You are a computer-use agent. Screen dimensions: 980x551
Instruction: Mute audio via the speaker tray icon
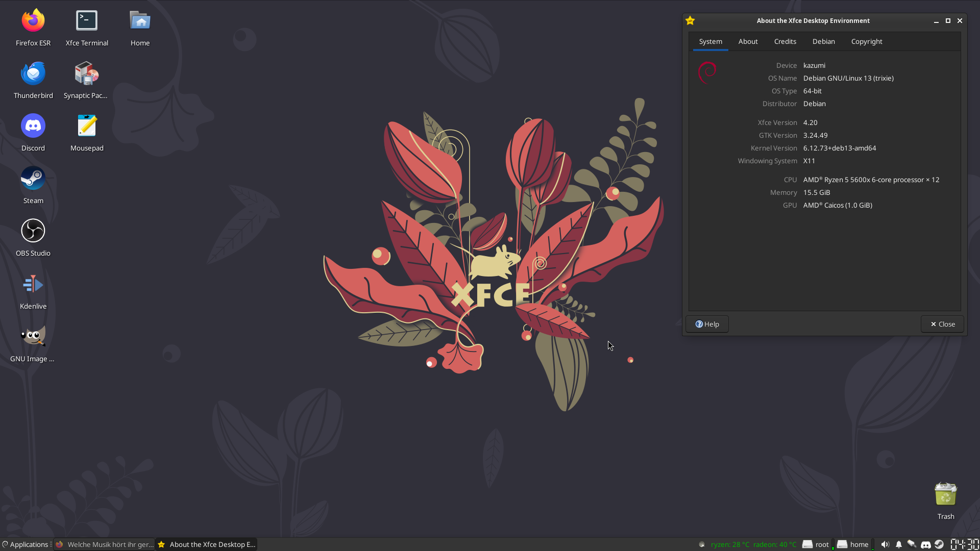coord(885,544)
